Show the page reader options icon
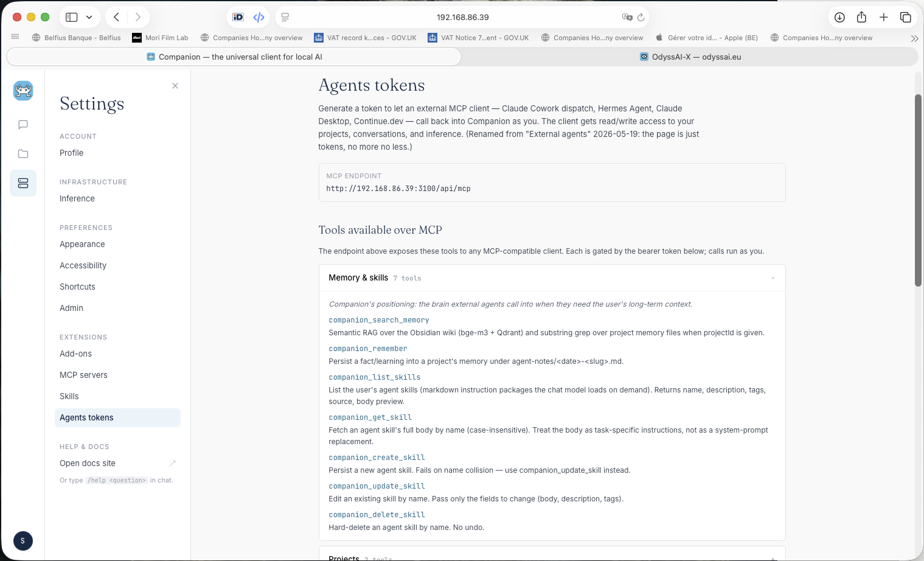 285,17
